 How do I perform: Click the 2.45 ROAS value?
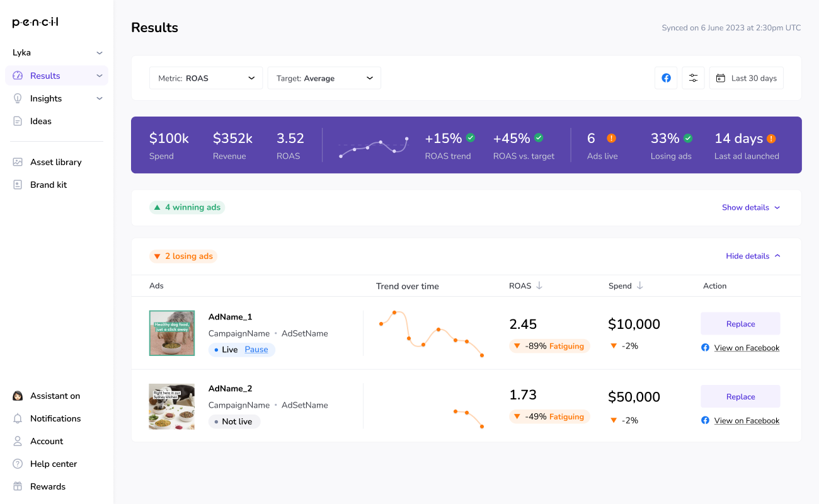[x=523, y=324]
